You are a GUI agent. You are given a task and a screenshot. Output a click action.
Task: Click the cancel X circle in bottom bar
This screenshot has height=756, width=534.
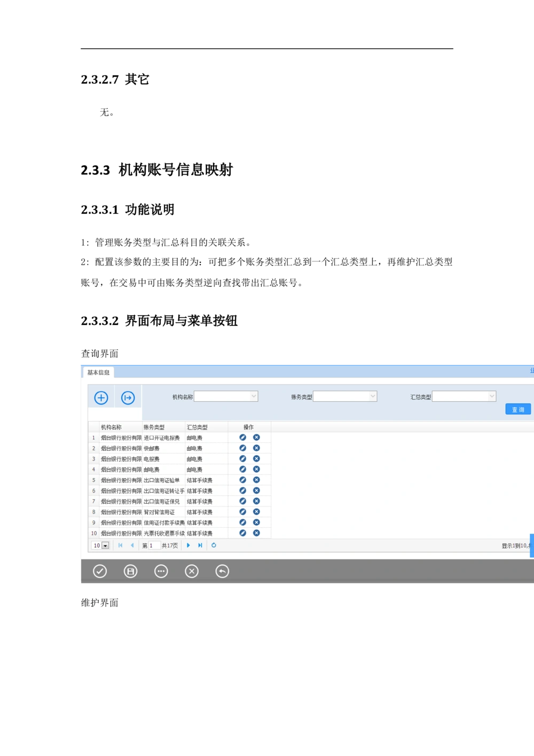(x=192, y=571)
